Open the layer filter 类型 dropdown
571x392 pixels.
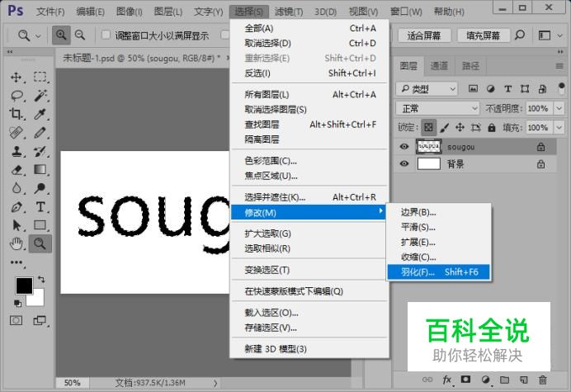tap(427, 88)
